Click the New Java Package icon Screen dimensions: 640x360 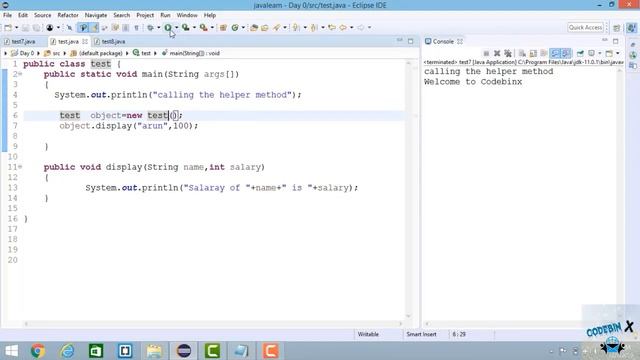point(223,28)
